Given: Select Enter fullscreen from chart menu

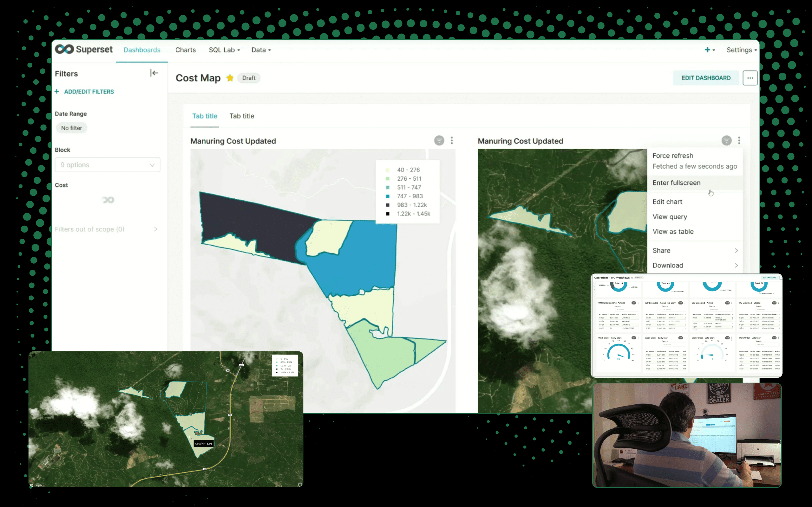Looking at the screenshot, I should point(676,183).
